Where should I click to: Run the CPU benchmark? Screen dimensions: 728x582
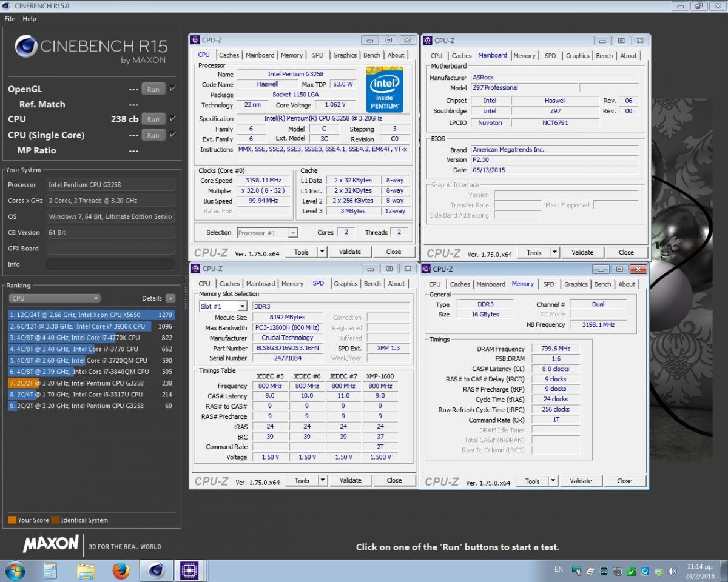point(153,119)
